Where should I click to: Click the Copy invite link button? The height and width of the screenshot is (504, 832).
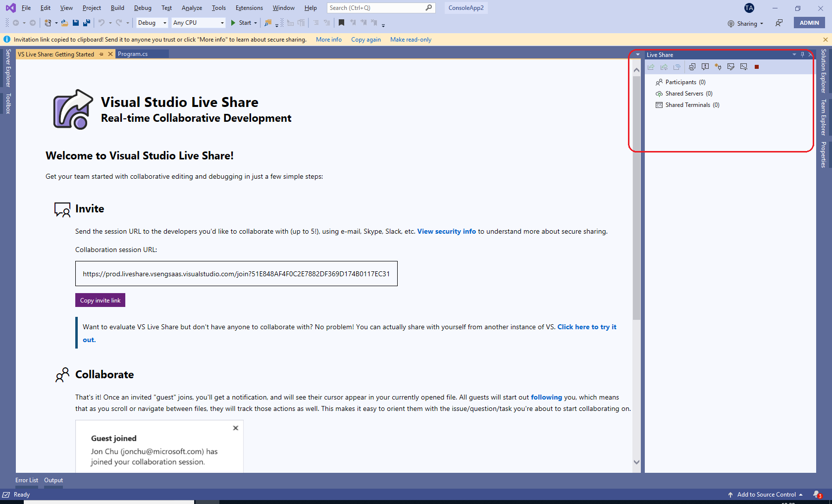tap(100, 301)
